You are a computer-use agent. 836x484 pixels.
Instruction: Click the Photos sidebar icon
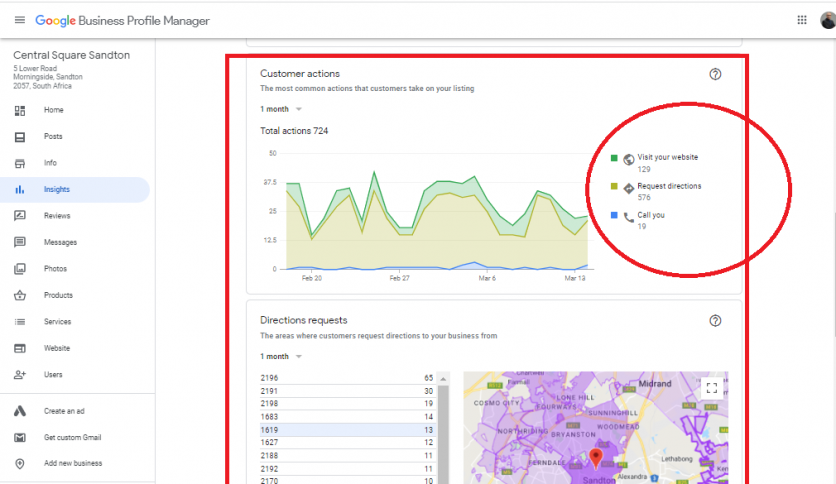click(x=20, y=269)
